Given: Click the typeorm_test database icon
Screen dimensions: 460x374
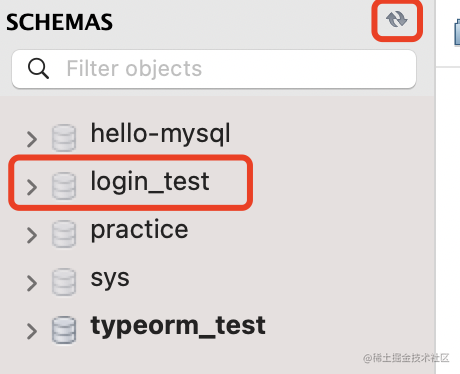Looking at the screenshot, I should [64, 330].
